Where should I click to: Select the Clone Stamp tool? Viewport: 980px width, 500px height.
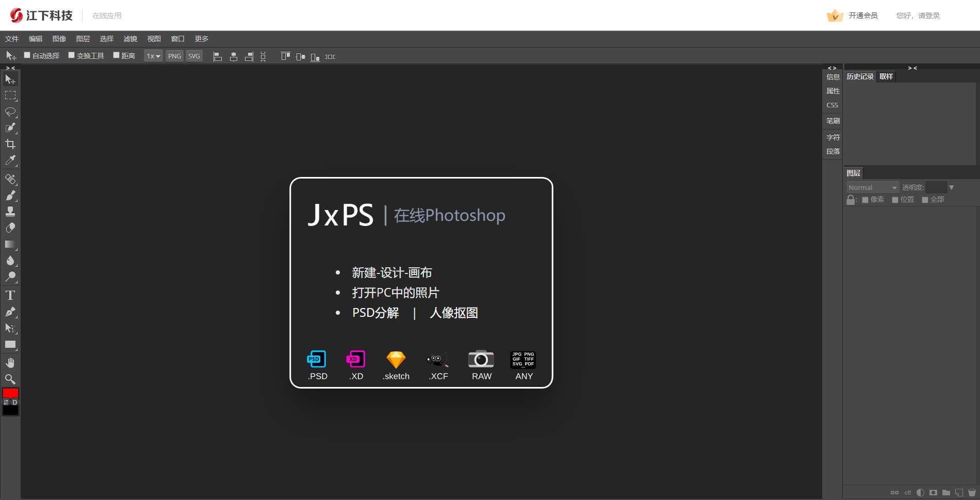pyautogui.click(x=10, y=212)
